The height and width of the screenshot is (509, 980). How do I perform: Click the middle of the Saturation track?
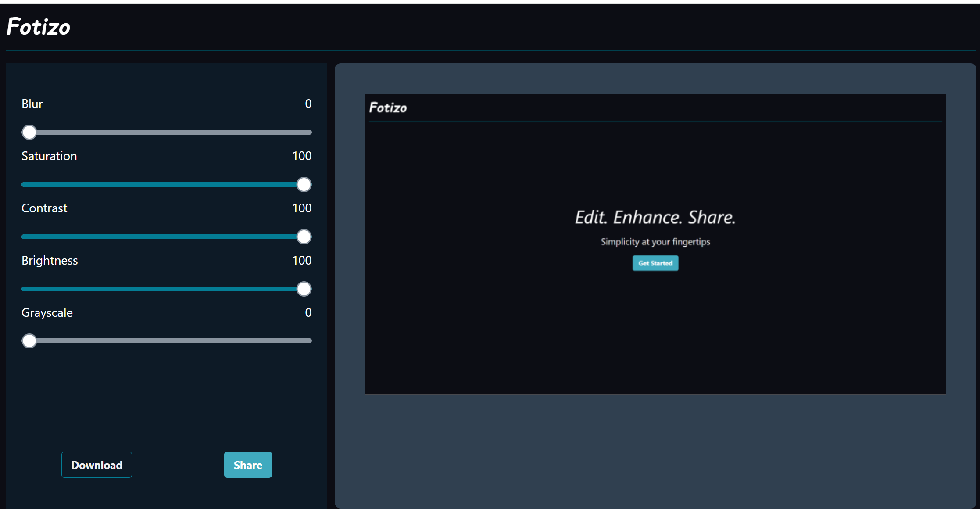pyautogui.click(x=167, y=184)
